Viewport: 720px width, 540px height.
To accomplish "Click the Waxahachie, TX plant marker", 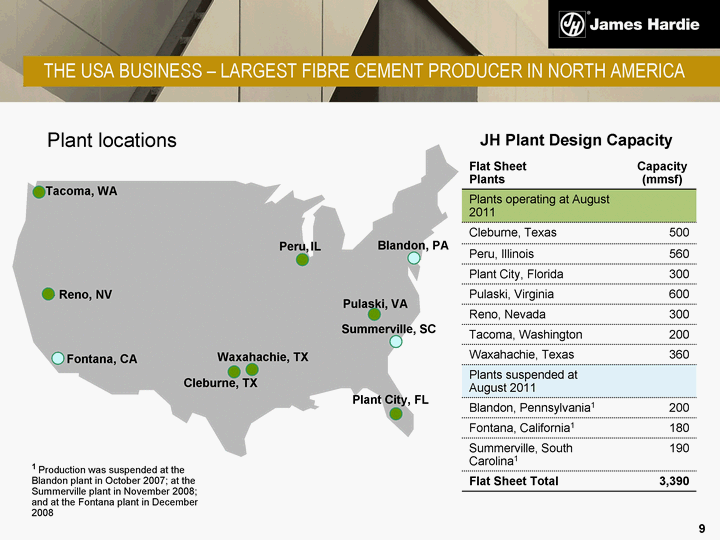I will pos(252,369).
